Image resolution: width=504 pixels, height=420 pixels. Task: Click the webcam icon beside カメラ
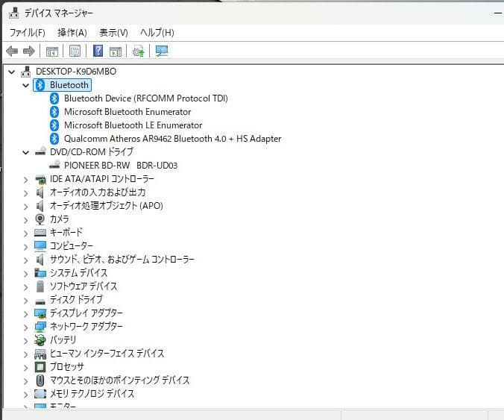[40, 219]
